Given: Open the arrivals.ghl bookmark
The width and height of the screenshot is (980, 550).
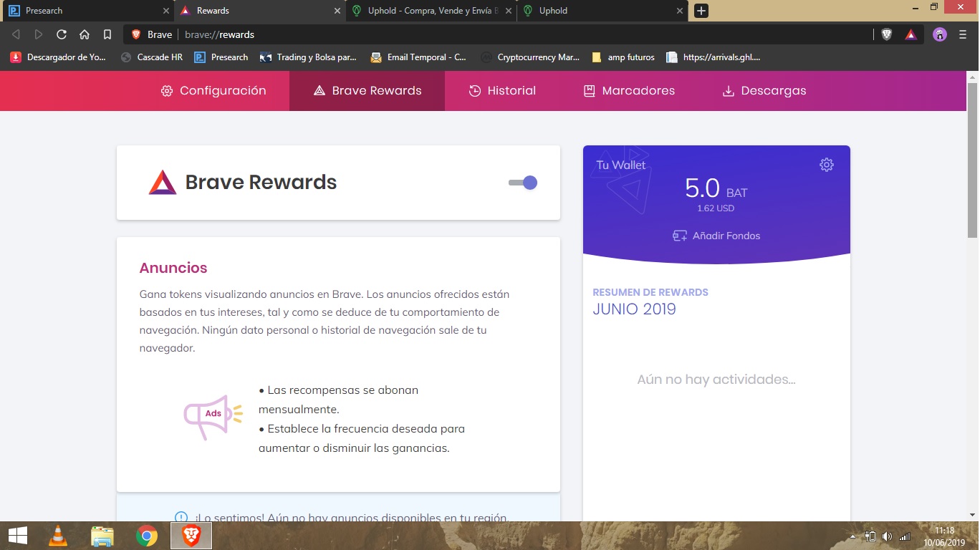Looking at the screenshot, I should coord(714,57).
